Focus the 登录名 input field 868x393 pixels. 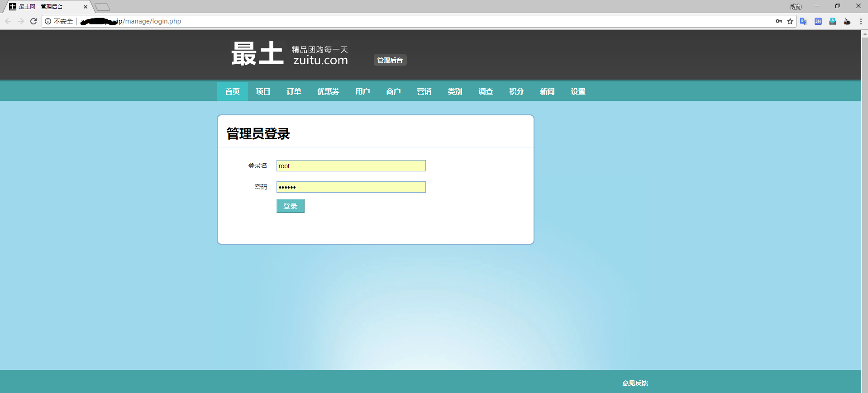click(x=351, y=166)
